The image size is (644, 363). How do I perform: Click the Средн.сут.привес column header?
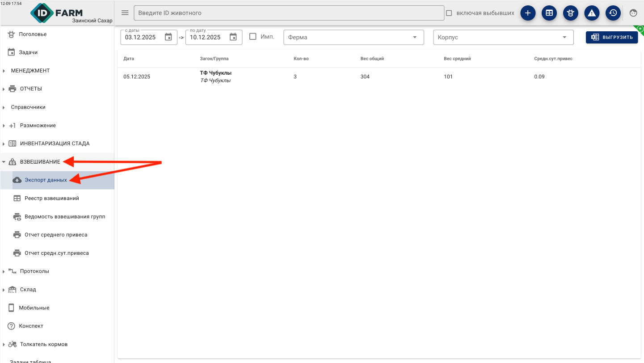[x=553, y=59]
